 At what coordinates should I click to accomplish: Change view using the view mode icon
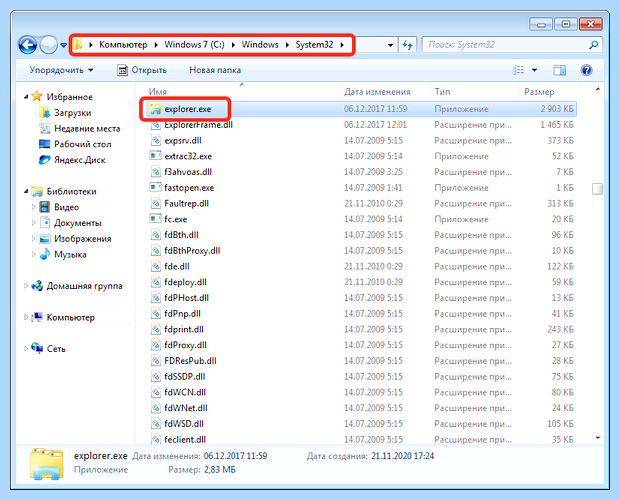point(518,70)
